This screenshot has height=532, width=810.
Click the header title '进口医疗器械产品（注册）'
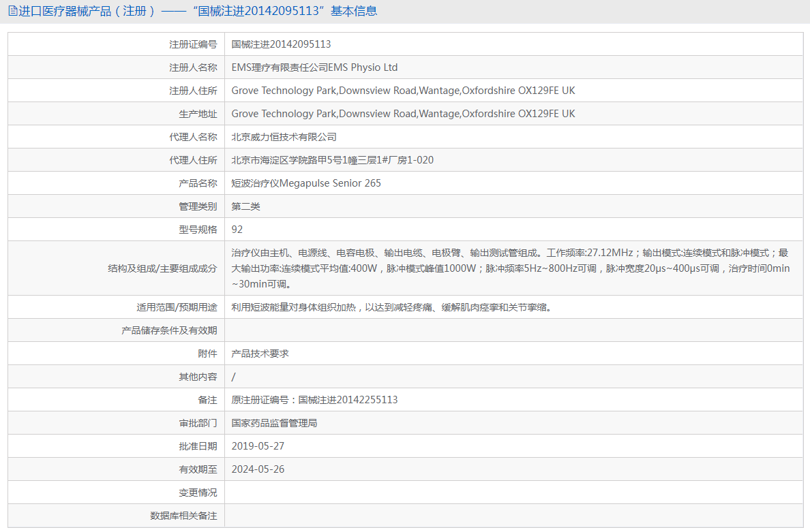[87, 11]
